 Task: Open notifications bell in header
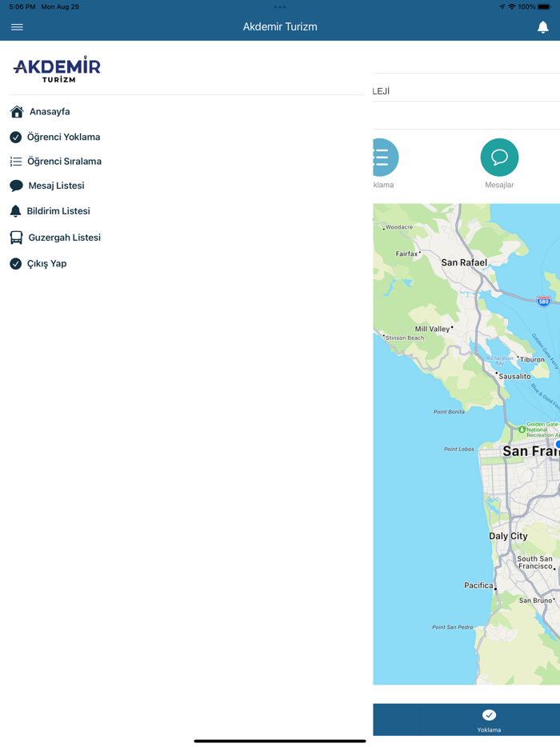coord(543,27)
